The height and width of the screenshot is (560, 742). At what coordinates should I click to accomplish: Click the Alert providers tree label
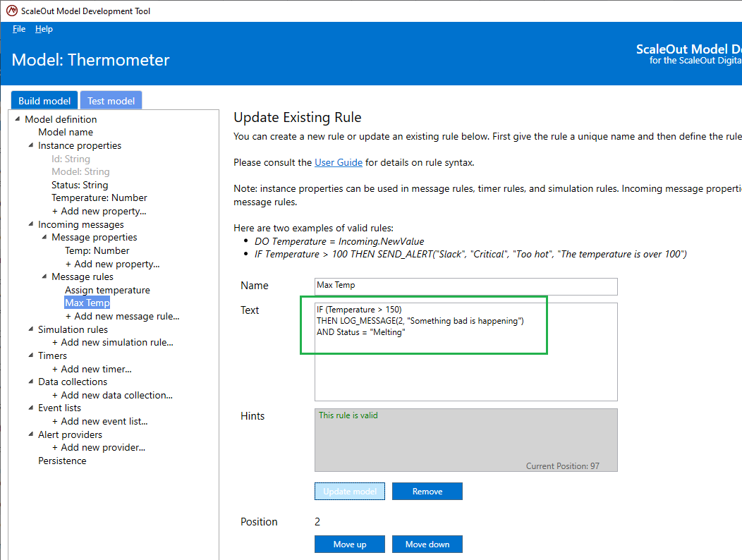(x=70, y=434)
